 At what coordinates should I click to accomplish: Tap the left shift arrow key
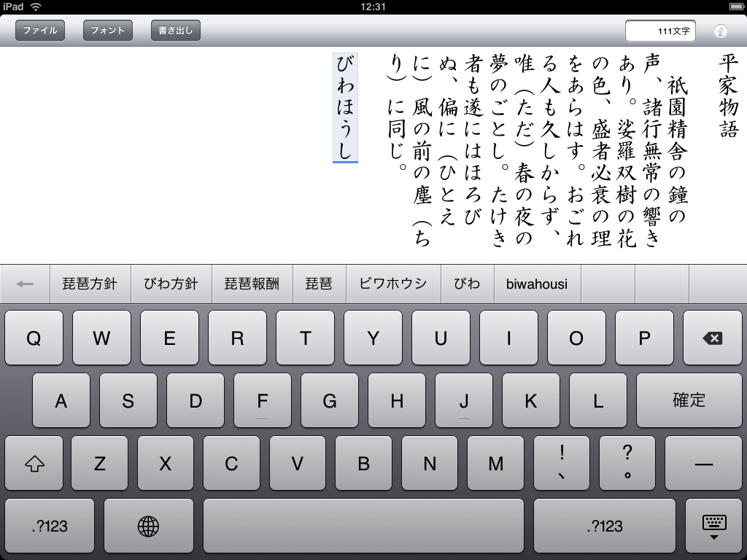[x=34, y=463]
